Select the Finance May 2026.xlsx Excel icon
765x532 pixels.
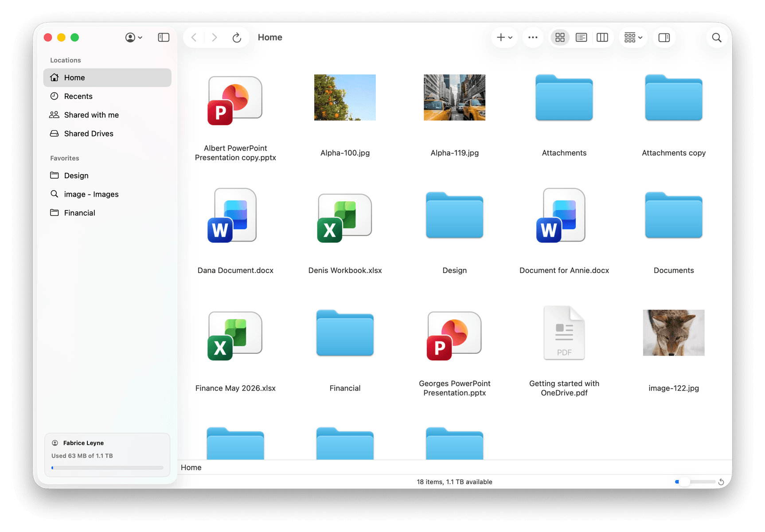point(235,336)
